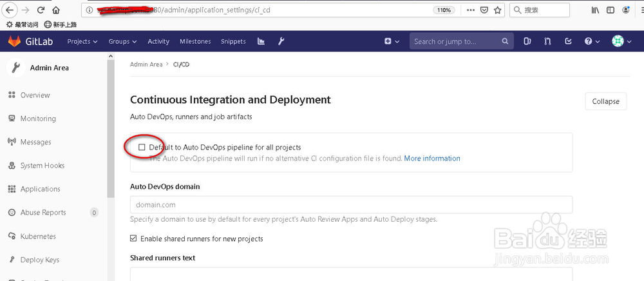Viewport: 644px width, 281px height.
Task: Expand the Projects dropdown menu
Action: coord(82,41)
